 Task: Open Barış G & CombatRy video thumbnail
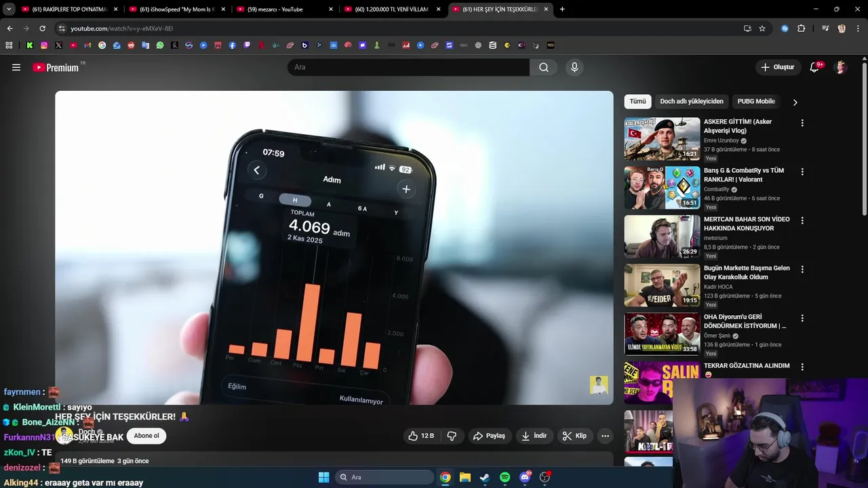pos(662,188)
